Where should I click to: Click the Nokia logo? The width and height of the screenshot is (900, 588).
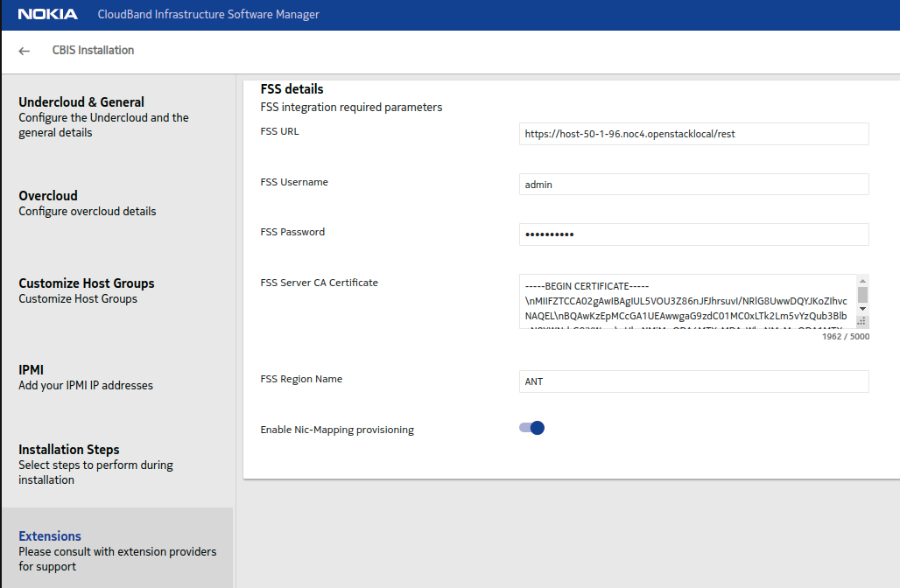click(47, 14)
